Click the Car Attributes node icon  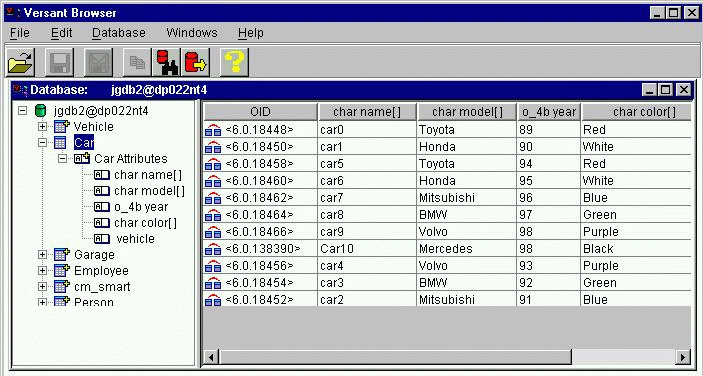point(82,159)
